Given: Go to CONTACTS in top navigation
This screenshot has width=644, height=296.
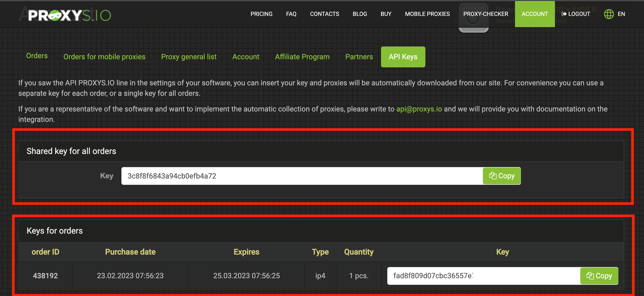Looking at the screenshot, I should coord(325,14).
